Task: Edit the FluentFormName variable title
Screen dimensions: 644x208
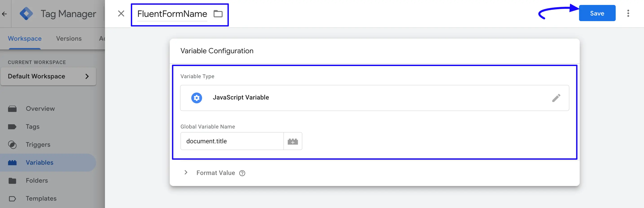Action: point(172,14)
